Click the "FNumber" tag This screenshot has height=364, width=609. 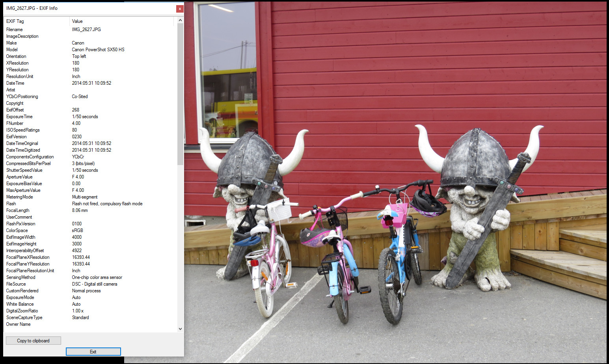tap(15, 123)
